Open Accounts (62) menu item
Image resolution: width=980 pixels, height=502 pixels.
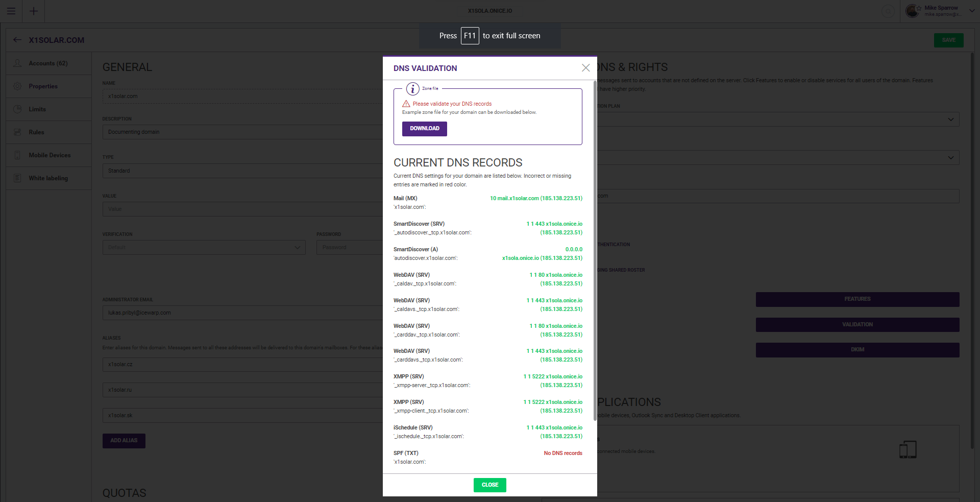tap(48, 63)
